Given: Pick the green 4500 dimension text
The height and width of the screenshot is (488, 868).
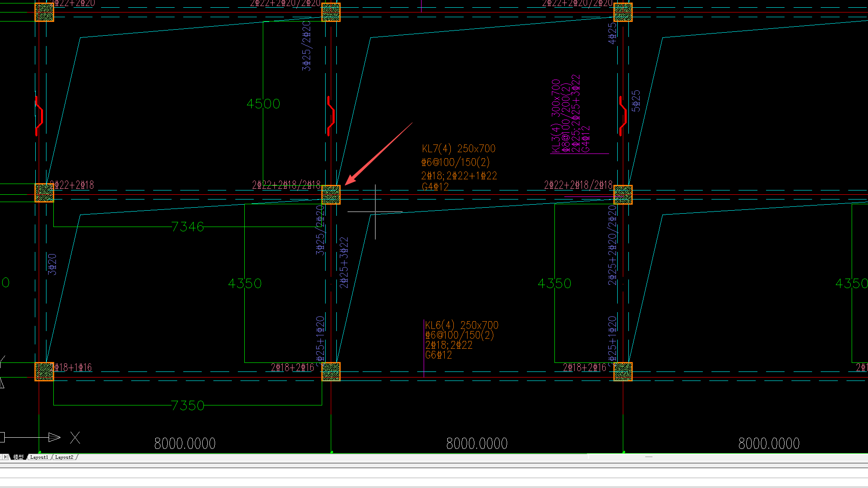Looking at the screenshot, I should pyautogui.click(x=263, y=104).
